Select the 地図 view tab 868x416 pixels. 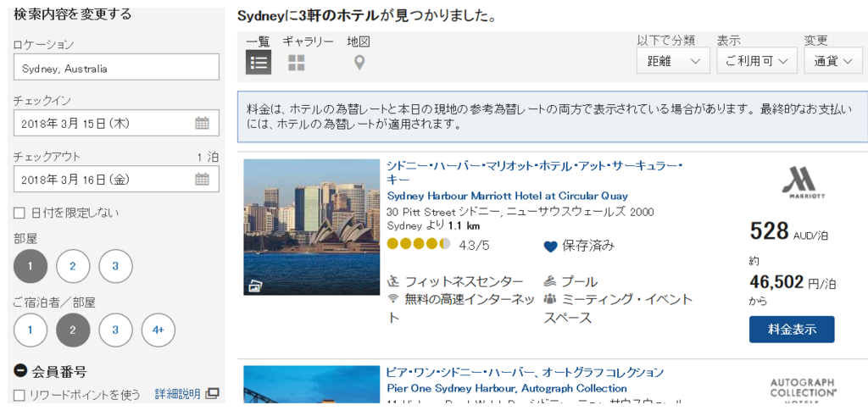click(359, 42)
